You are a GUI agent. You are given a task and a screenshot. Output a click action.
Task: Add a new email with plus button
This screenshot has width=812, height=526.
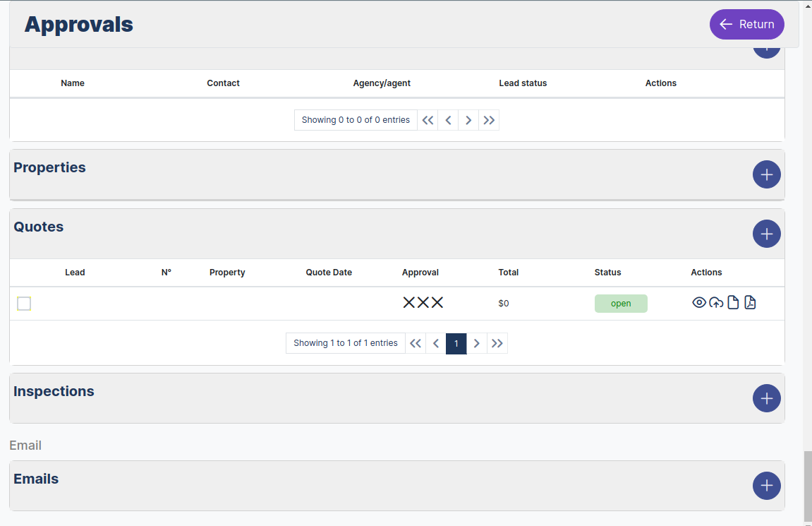tap(766, 486)
